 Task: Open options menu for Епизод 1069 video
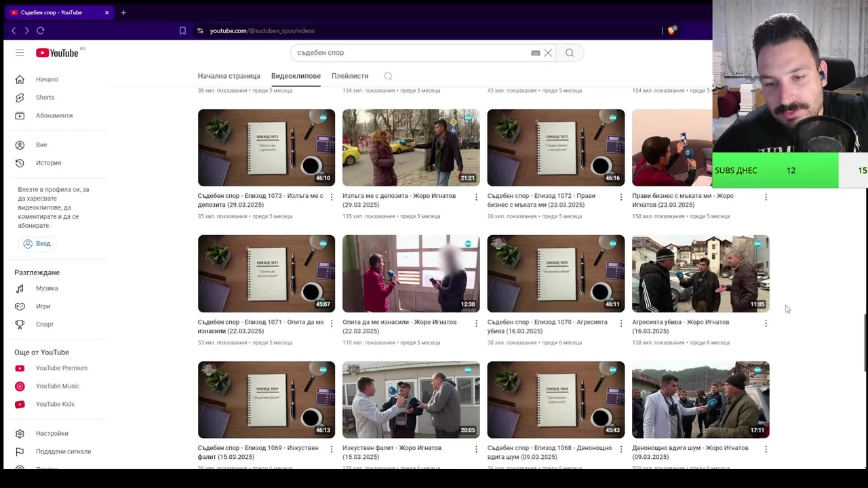point(332,449)
